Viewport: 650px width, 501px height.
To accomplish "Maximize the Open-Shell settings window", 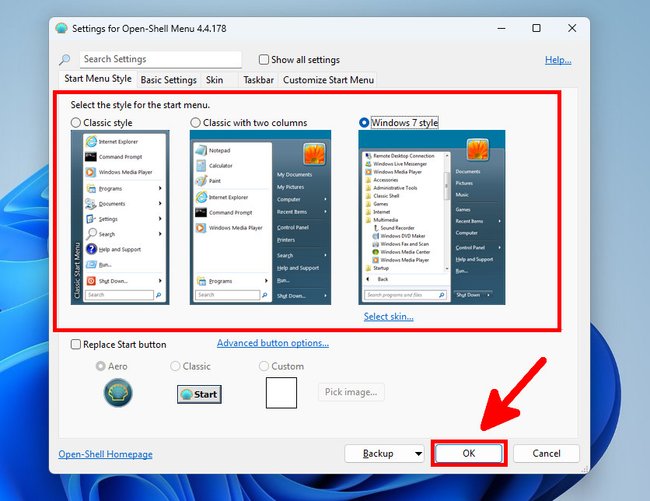I will pos(536,28).
